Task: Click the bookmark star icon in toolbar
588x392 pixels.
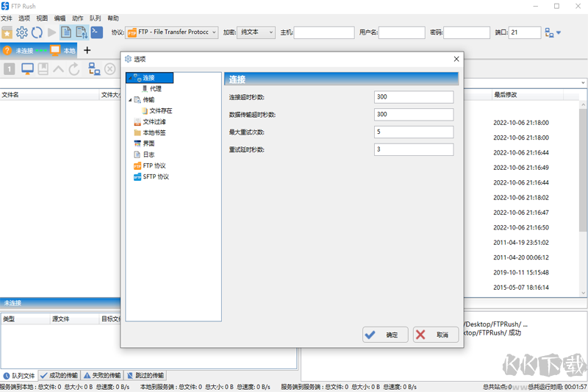Action: point(7,32)
